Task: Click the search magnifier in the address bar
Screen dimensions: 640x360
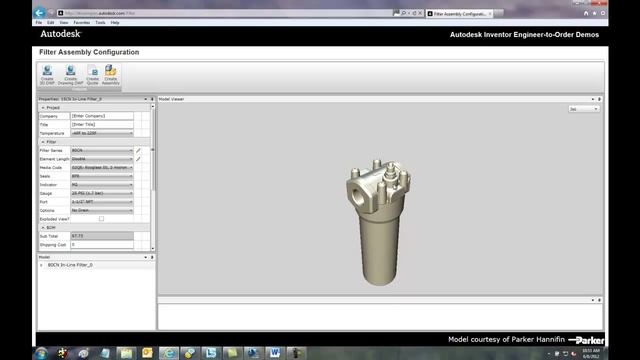Action: click(404, 13)
